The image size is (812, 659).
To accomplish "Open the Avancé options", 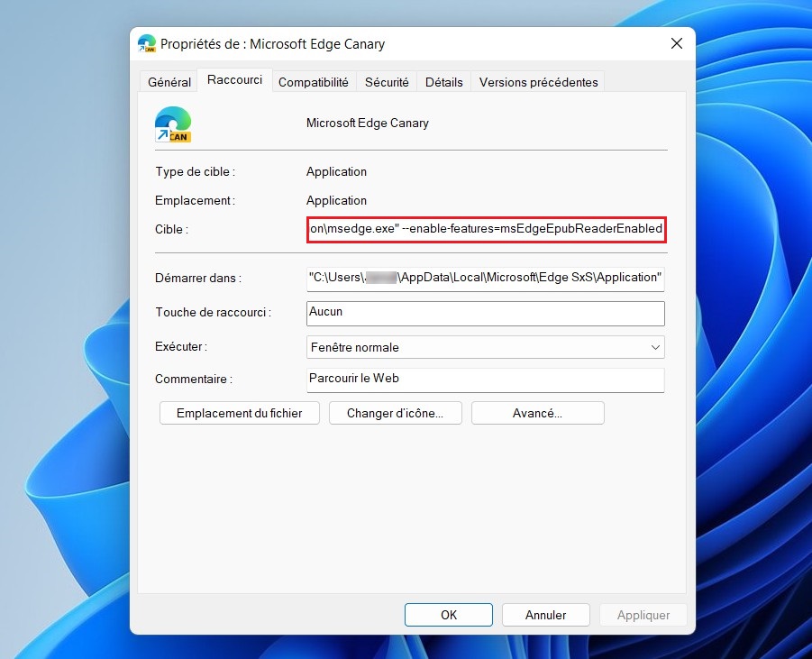I will click(x=537, y=413).
